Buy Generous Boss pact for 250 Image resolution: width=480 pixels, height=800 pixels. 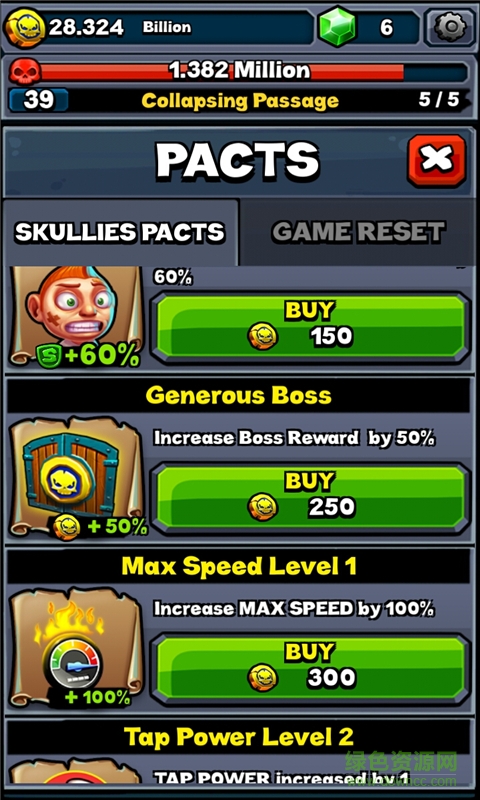[310, 497]
